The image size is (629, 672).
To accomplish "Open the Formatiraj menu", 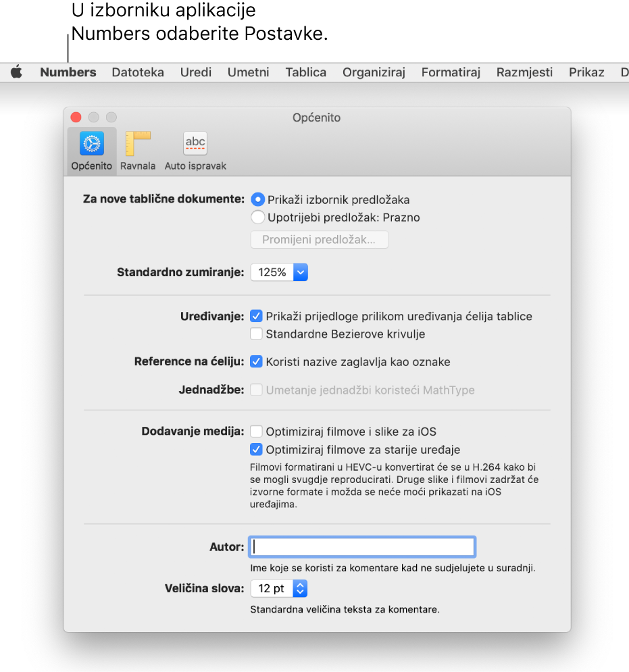I will [451, 72].
